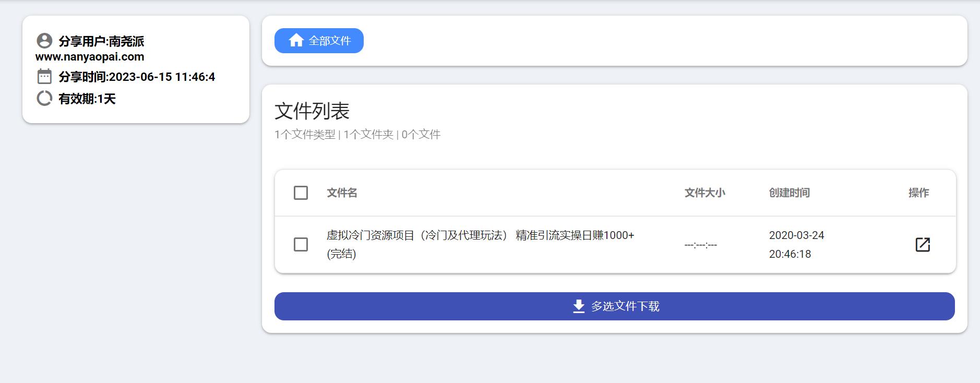Open the folder via the open-in-new icon

click(923, 245)
